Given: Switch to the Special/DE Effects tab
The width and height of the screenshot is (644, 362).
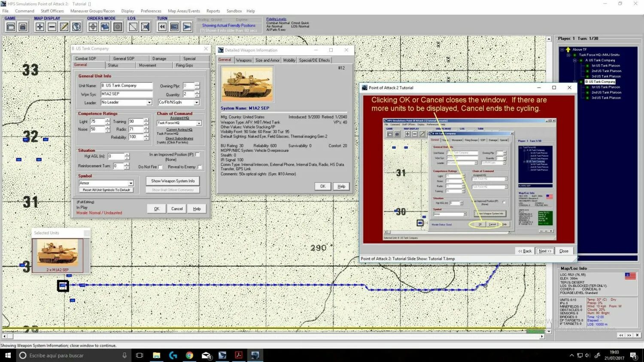Looking at the screenshot, I should click(314, 60).
